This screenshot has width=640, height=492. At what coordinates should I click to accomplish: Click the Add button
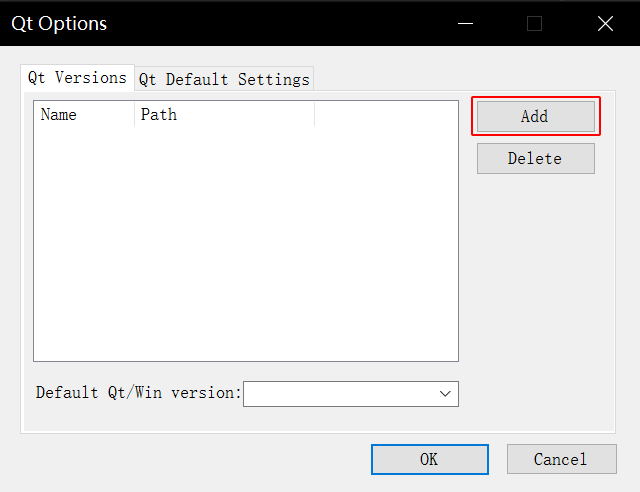click(x=536, y=116)
